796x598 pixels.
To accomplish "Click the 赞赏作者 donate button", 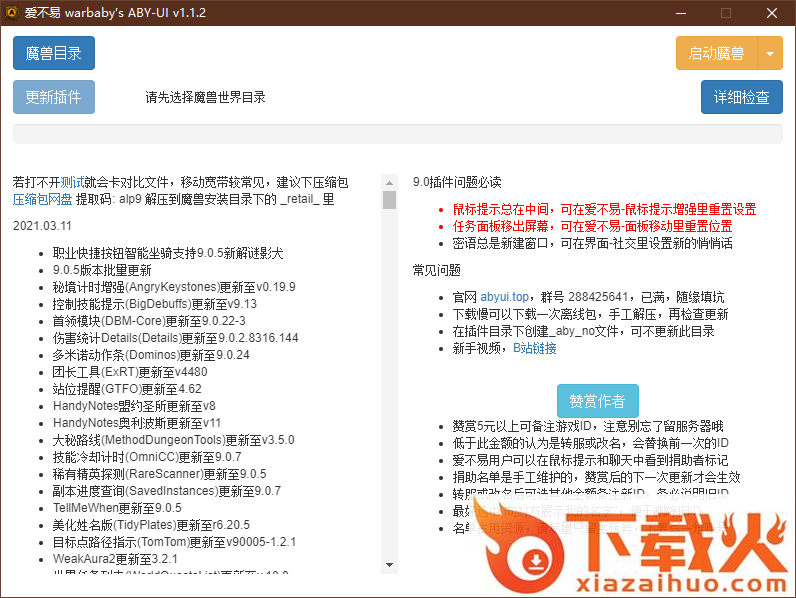I will pos(597,401).
